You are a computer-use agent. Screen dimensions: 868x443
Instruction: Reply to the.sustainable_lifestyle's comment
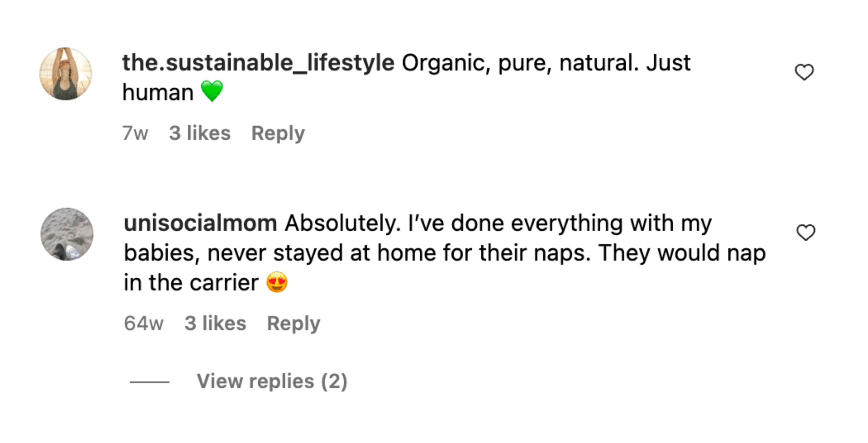pyautogui.click(x=278, y=133)
